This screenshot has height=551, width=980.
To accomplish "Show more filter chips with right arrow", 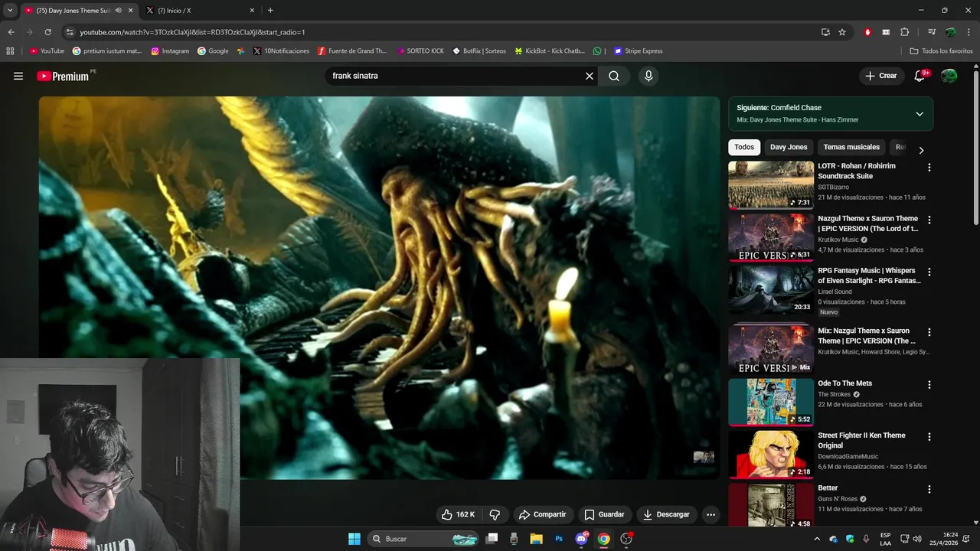I will (921, 151).
